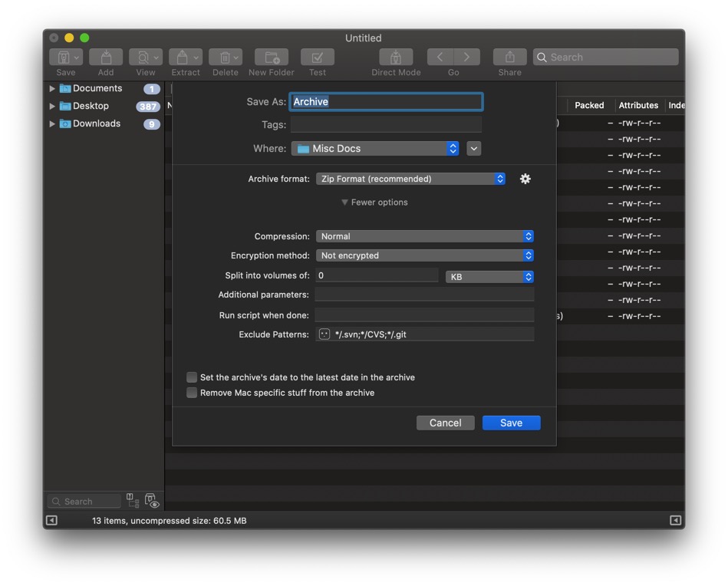Click Additional parameters field
This screenshot has height=586, width=728.
[424, 295]
